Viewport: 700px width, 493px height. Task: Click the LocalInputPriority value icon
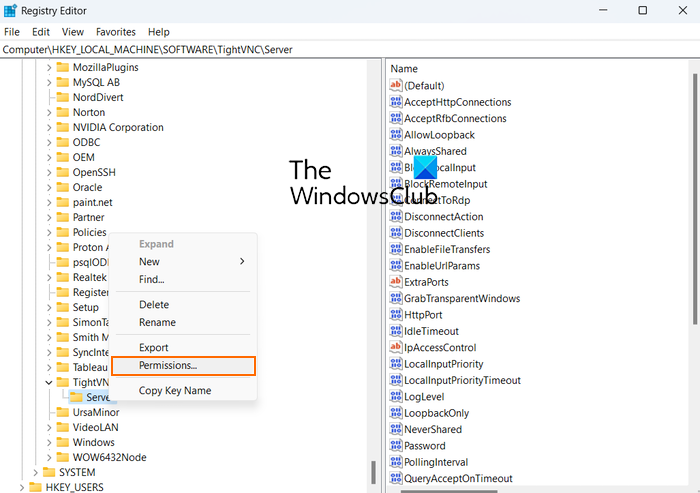pyautogui.click(x=396, y=364)
